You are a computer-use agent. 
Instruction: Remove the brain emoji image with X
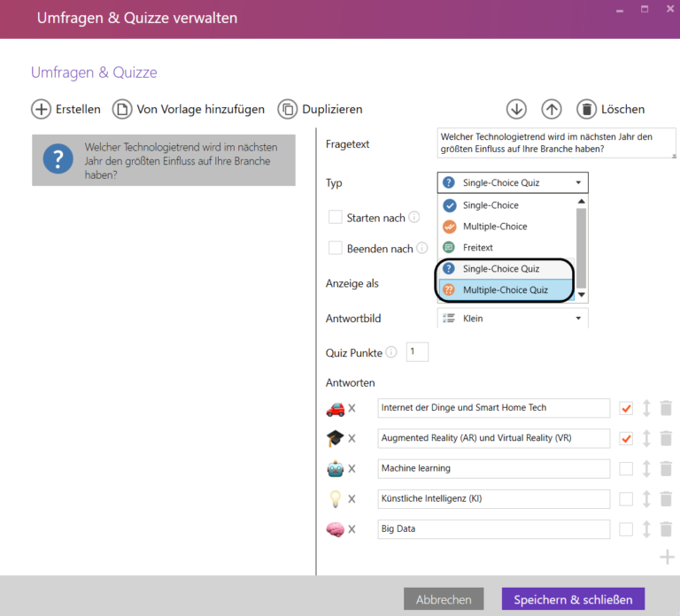(352, 529)
